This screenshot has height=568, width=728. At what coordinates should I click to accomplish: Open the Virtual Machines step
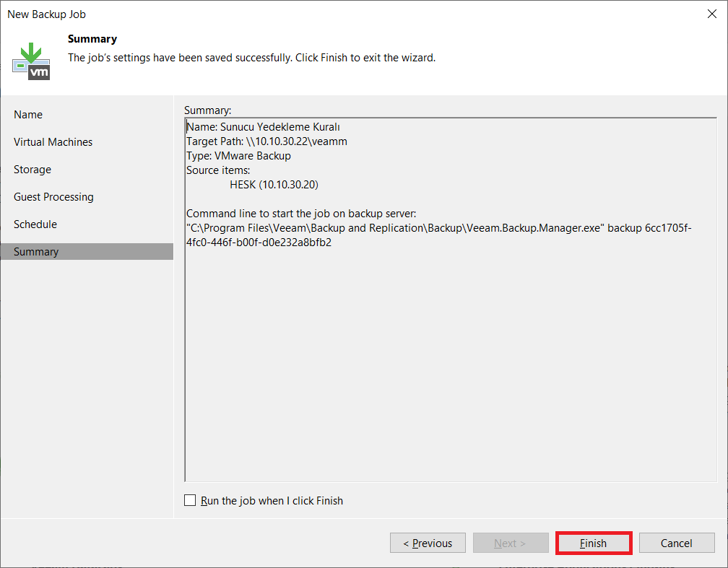click(x=53, y=142)
